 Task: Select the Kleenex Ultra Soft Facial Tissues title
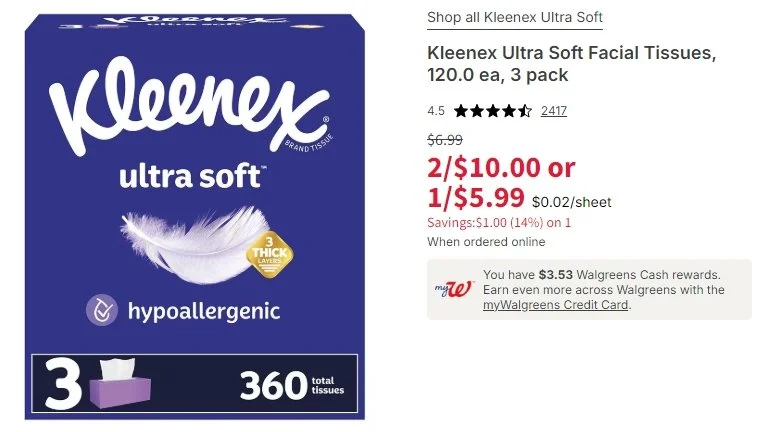(571, 63)
